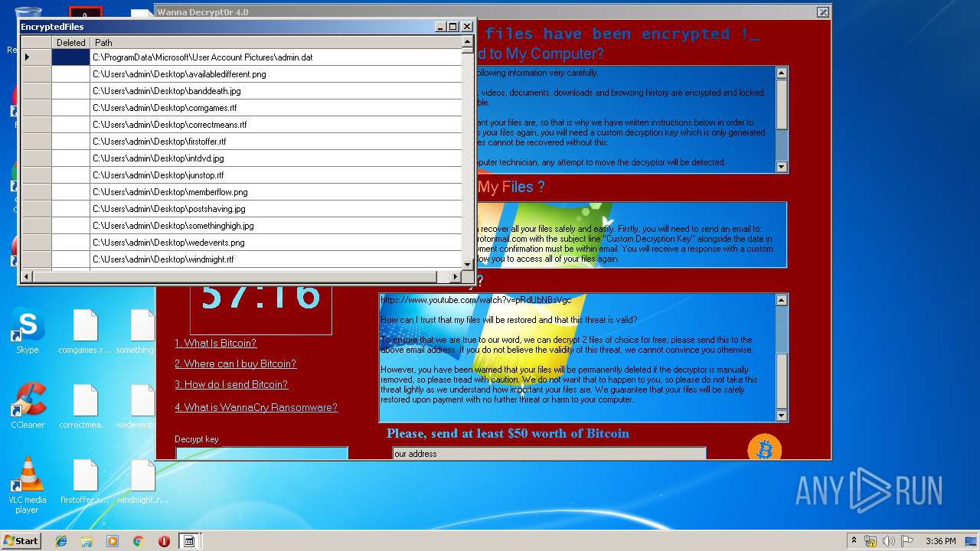
Task: Select the comgames.rtf path row
Action: pyautogui.click(x=276, y=108)
